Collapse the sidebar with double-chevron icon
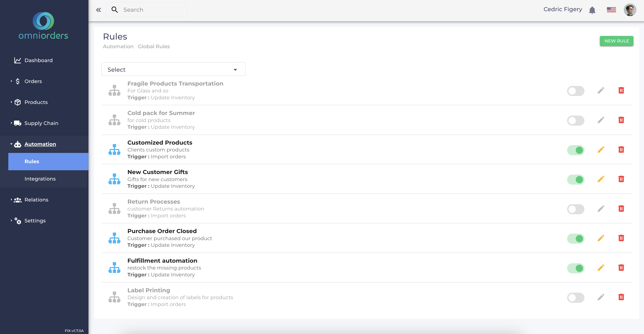Screen dimensions: 644x334 pyautogui.click(x=99, y=10)
